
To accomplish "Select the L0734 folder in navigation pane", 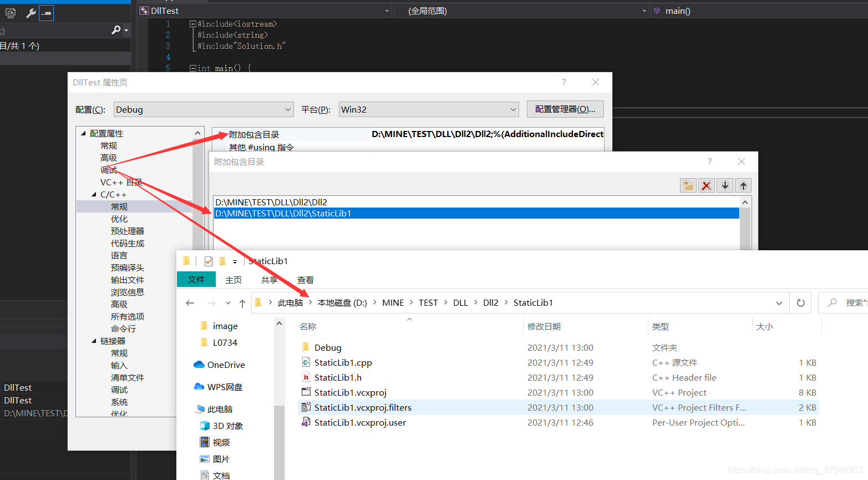I will [219, 342].
